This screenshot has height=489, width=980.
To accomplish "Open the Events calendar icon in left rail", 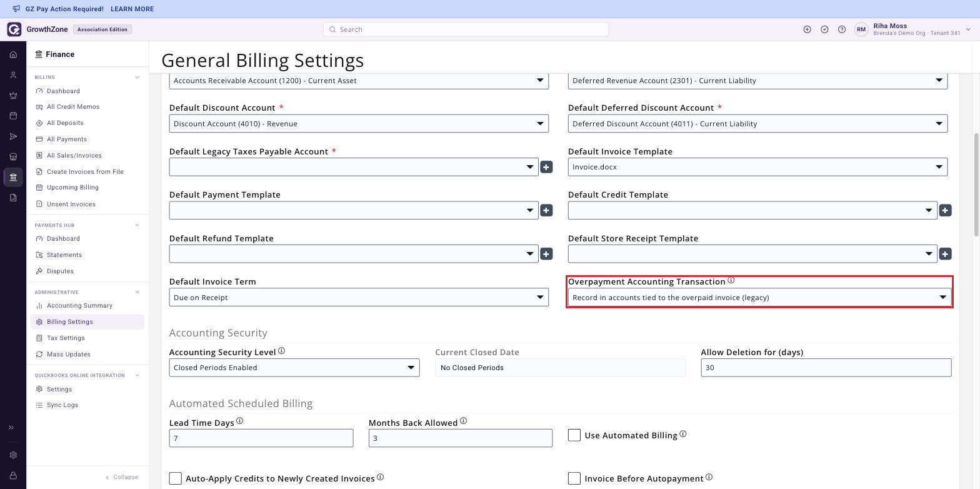I will 13,116.
